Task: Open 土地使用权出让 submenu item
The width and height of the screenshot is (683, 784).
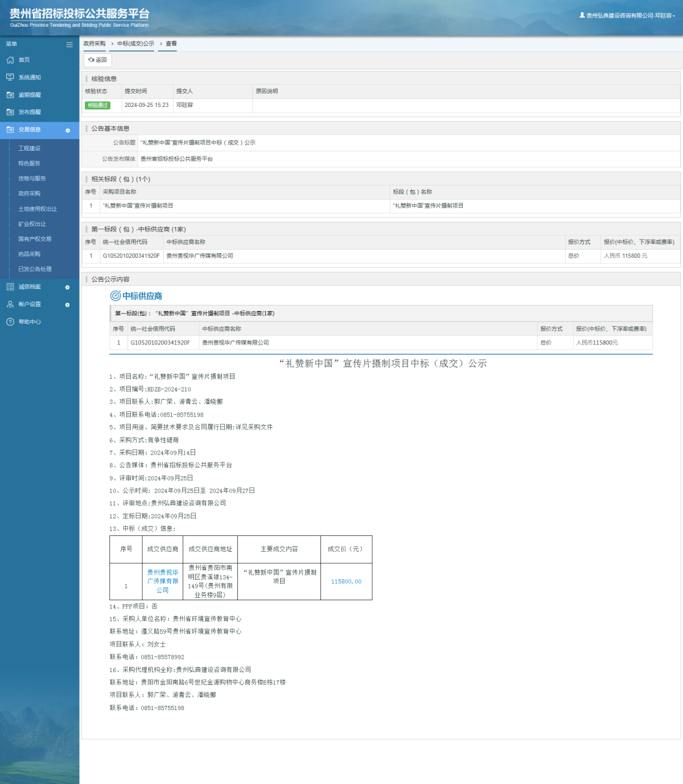Action: point(38,209)
